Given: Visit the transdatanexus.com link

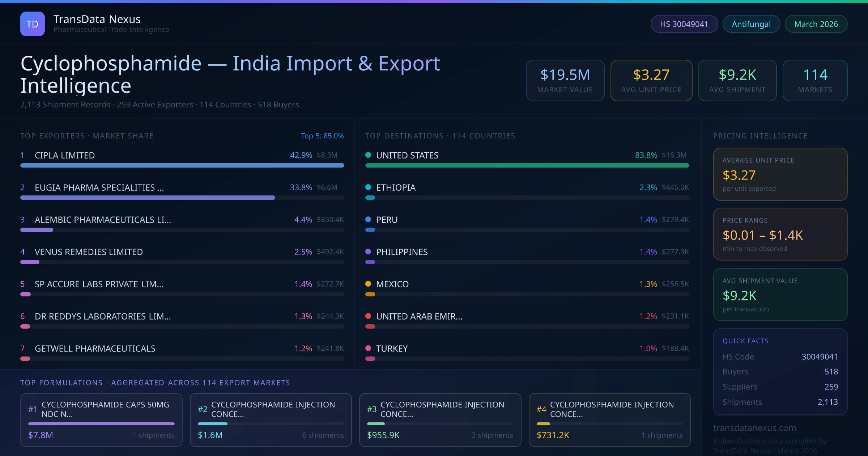Looking at the screenshot, I should [x=754, y=428].
